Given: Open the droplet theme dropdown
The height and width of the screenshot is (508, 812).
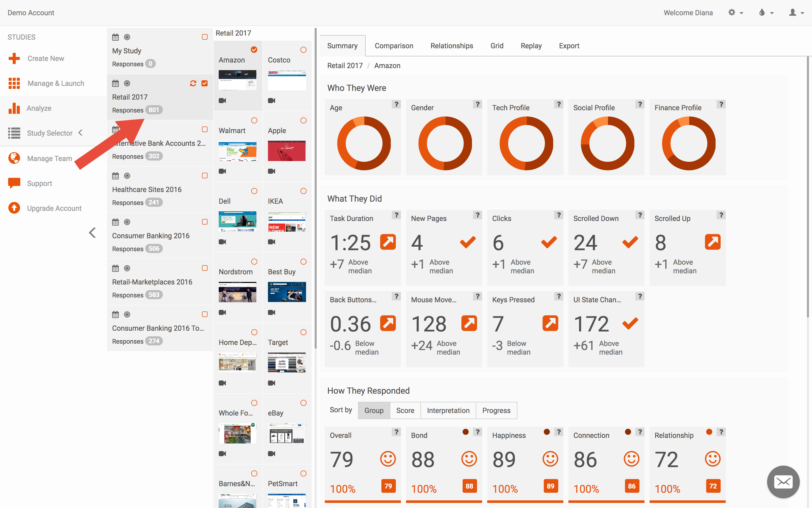Looking at the screenshot, I should click(x=766, y=13).
